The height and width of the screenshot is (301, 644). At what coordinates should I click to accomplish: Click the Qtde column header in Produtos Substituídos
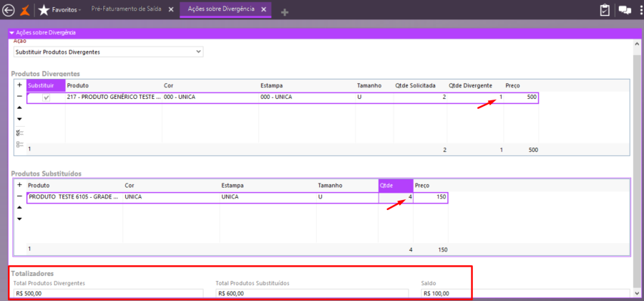coord(396,186)
